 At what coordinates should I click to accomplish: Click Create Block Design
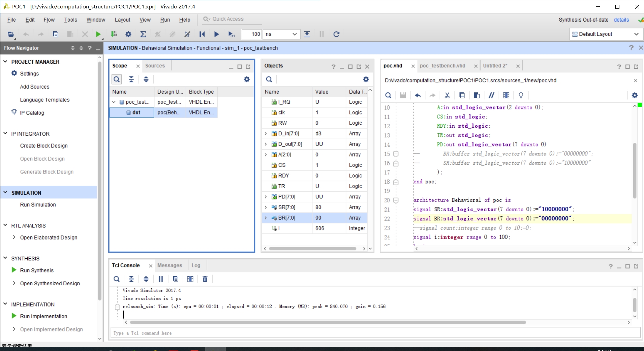[x=44, y=146]
